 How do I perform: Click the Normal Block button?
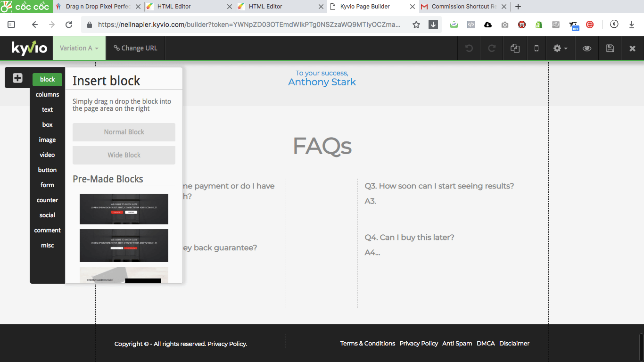pyautogui.click(x=124, y=132)
